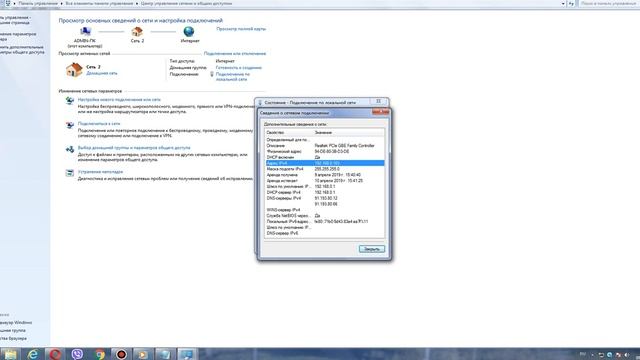Viewport: 640px width, 360px height.
Task: Launch Internet Explorer from the taskbar
Action: pos(33,354)
